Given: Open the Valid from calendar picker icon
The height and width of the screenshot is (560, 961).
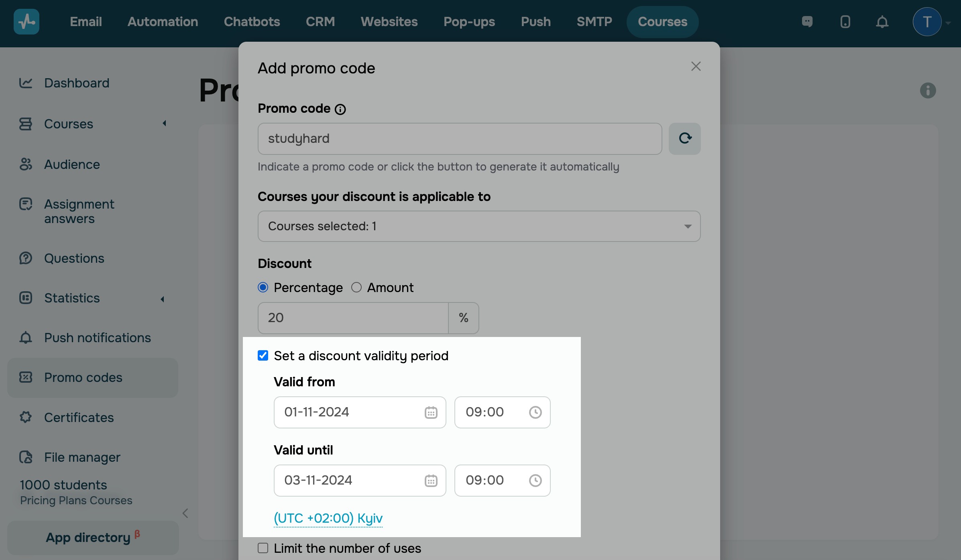Looking at the screenshot, I should (x=431, y=412).
